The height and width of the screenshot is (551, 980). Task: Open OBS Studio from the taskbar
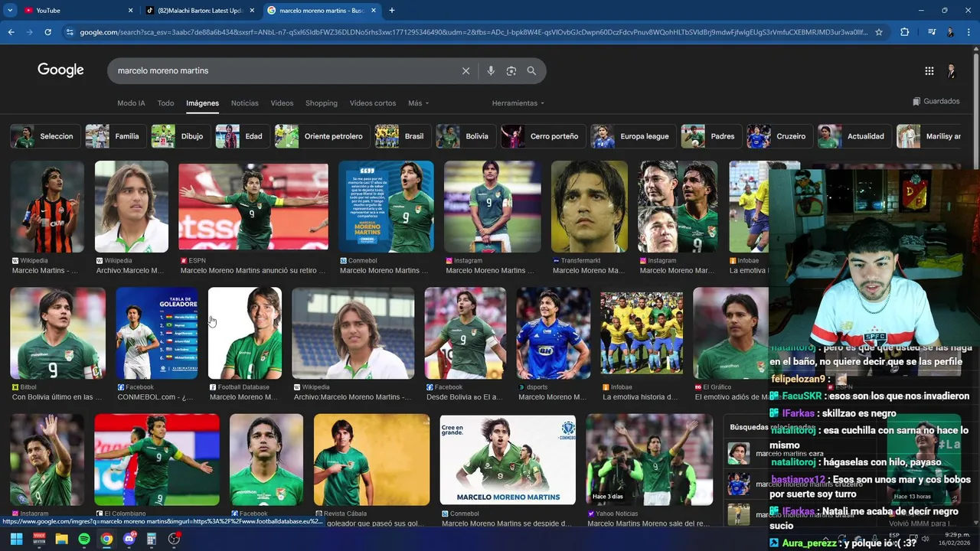[x=174, y=539]
